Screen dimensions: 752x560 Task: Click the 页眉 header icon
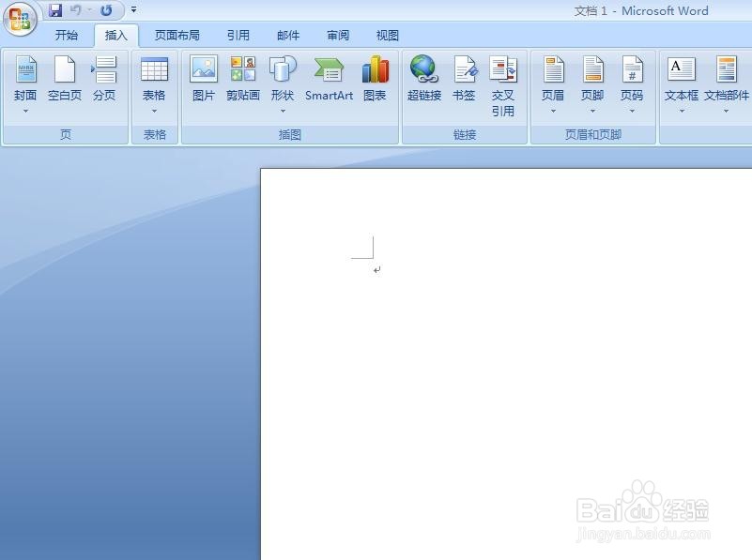(554, 69)
